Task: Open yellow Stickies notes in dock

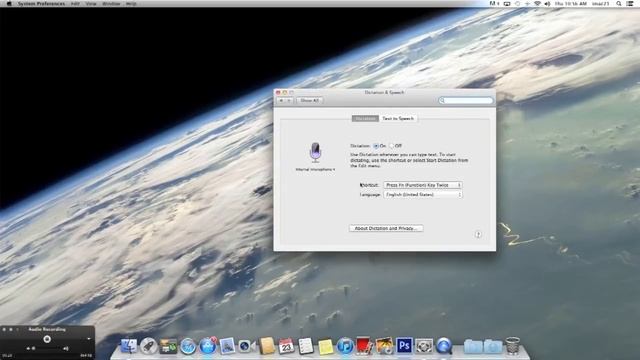Action: pyautogui.click(x=326, y=347)
